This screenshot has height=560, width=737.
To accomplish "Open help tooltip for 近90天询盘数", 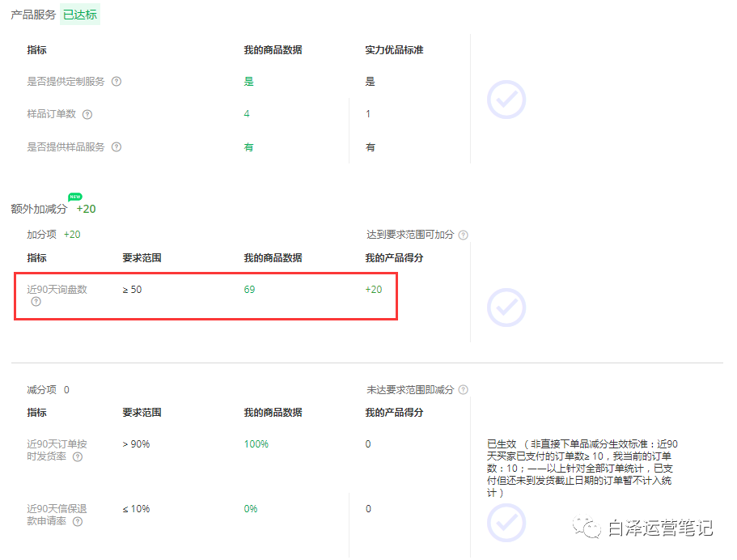I will (35, 301).
